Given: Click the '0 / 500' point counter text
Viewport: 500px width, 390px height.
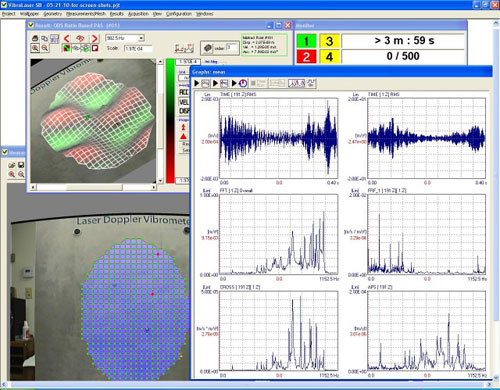Looking at the screenshot, I should [403, 56].
